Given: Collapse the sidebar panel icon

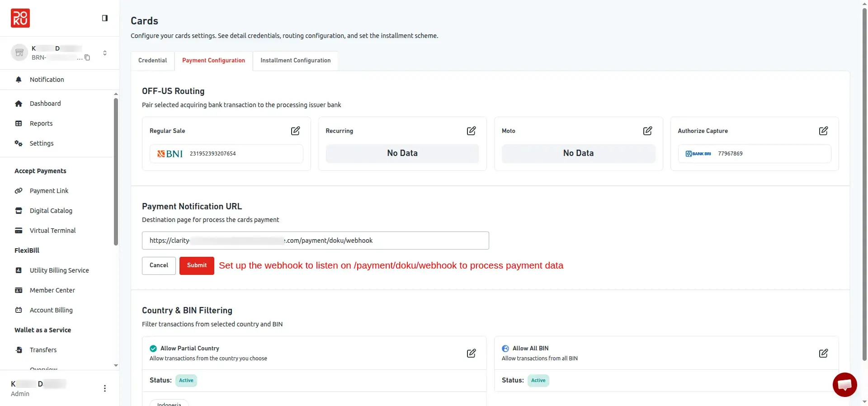Looking at the screenshot, I should (x=105, y=18).
